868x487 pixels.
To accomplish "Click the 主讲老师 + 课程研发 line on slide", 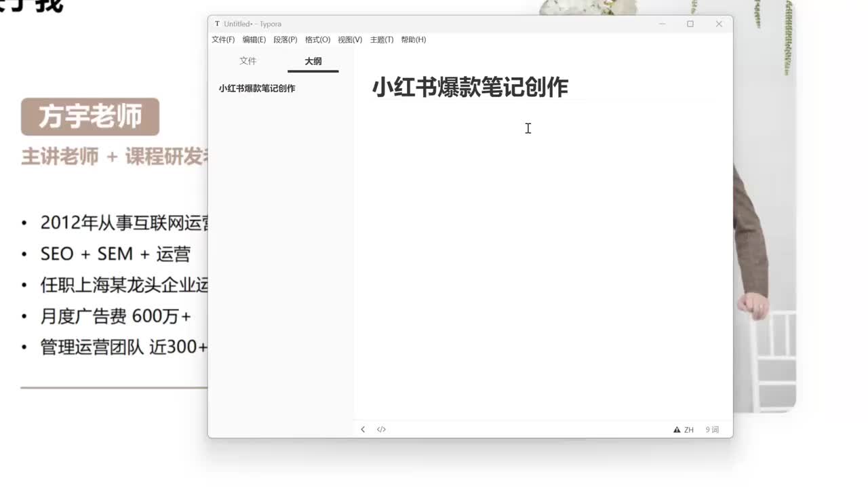I will [114, 157].
